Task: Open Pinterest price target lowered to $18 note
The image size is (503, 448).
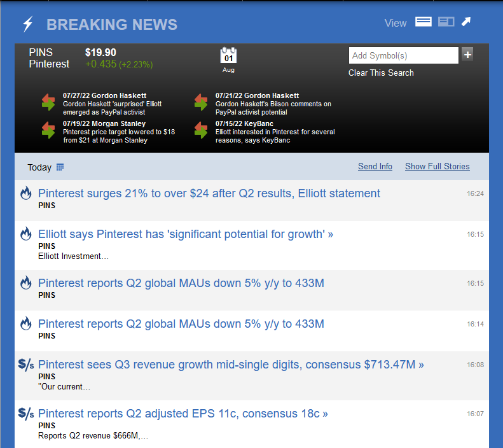Action: [x=119, y=136]
